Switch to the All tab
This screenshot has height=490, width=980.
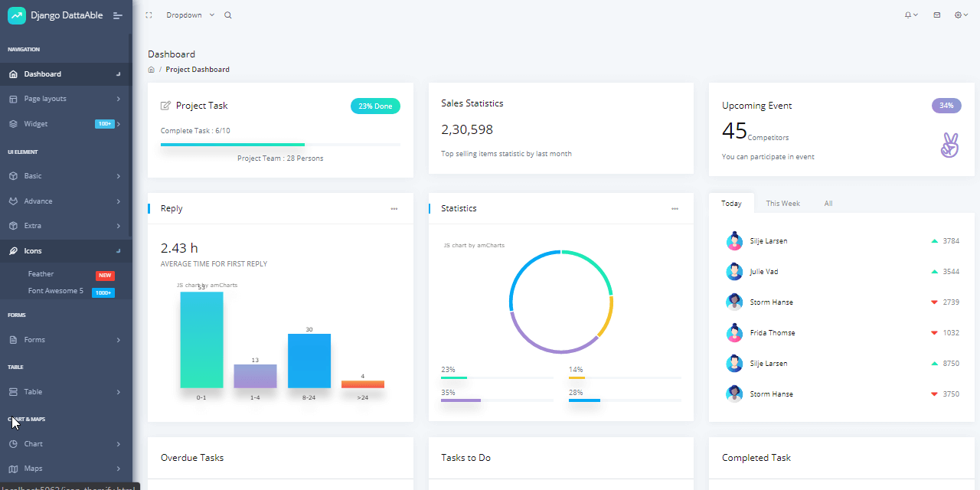[x=828, y=203]
